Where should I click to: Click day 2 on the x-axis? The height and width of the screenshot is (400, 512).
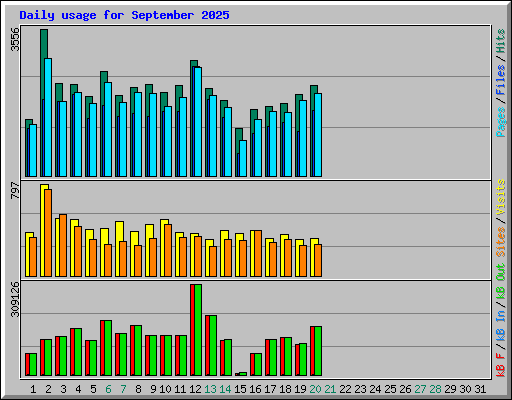(48, 389)
